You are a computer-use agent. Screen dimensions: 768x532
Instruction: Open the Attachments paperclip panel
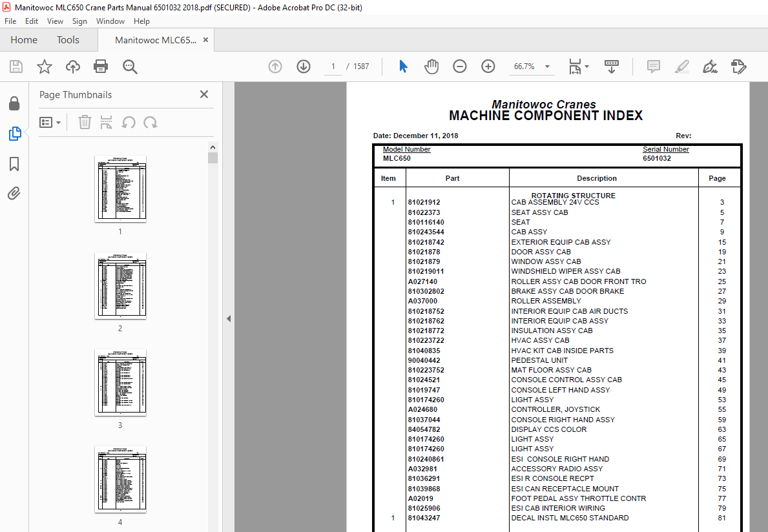click(14, 194)
